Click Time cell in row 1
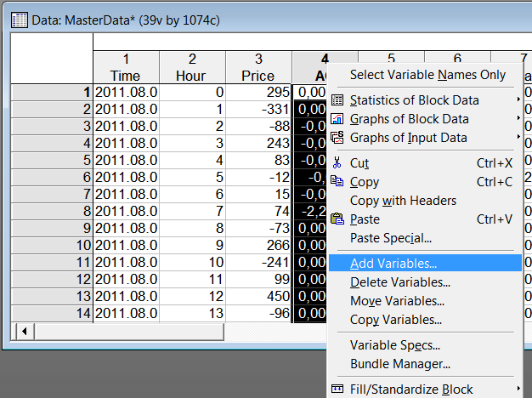Image resolution: width=532 pixels, height=398 pixels. [126, 93]
